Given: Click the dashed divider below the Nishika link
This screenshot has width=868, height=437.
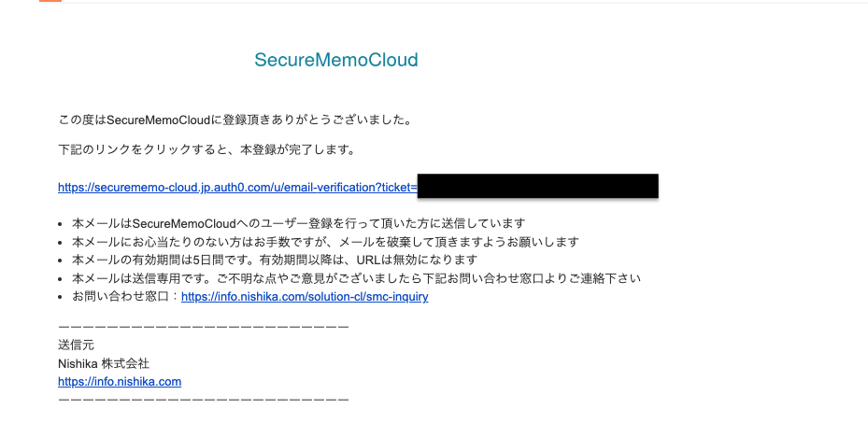Looking at the screenshot, I should (203, 400).
